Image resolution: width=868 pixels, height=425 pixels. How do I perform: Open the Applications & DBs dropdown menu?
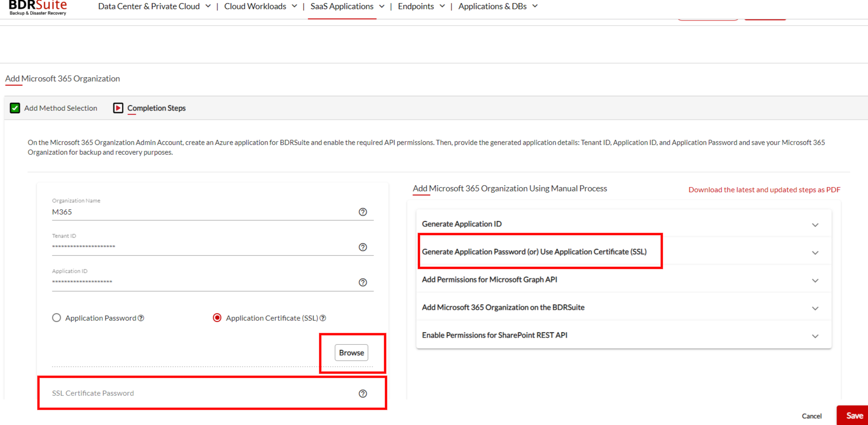(498, 6)
